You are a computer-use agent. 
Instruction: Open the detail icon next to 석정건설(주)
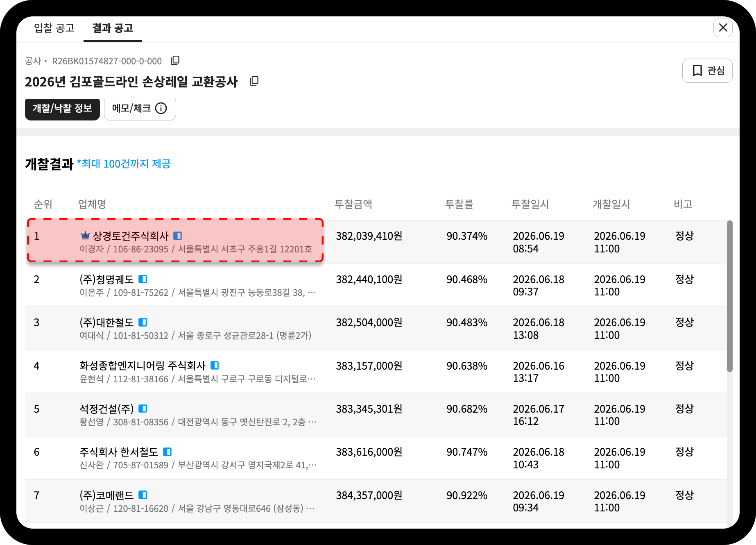tap(143, 409)
